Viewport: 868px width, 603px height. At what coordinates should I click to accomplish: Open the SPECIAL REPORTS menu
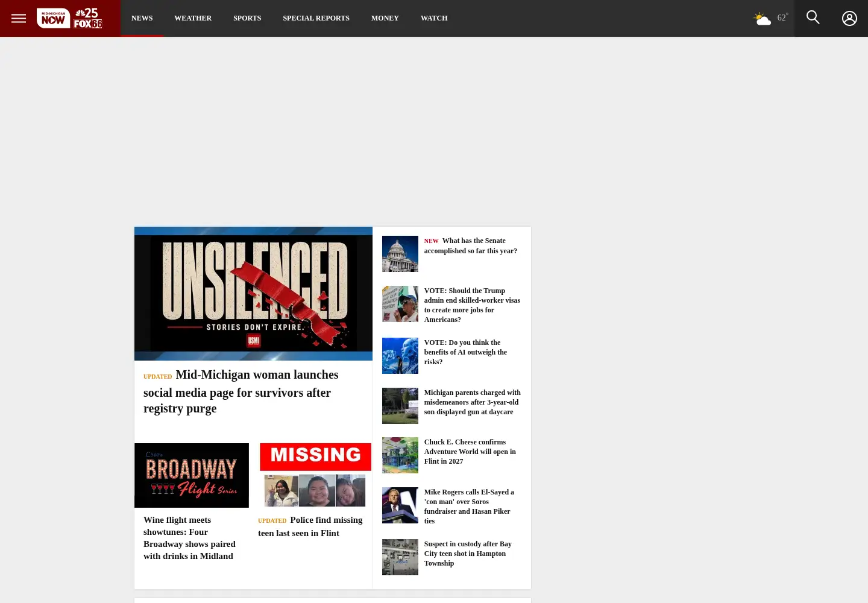(316, 18)
